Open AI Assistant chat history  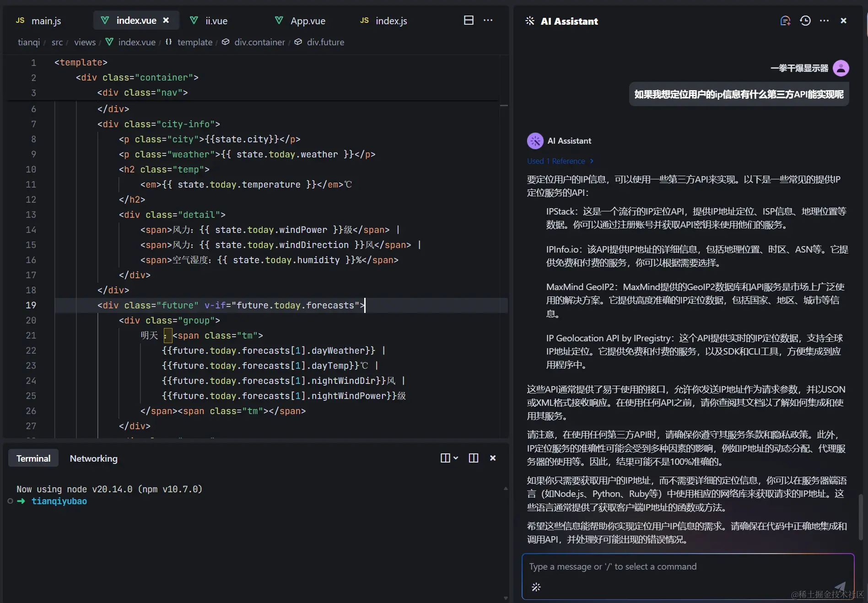[805, 21]
